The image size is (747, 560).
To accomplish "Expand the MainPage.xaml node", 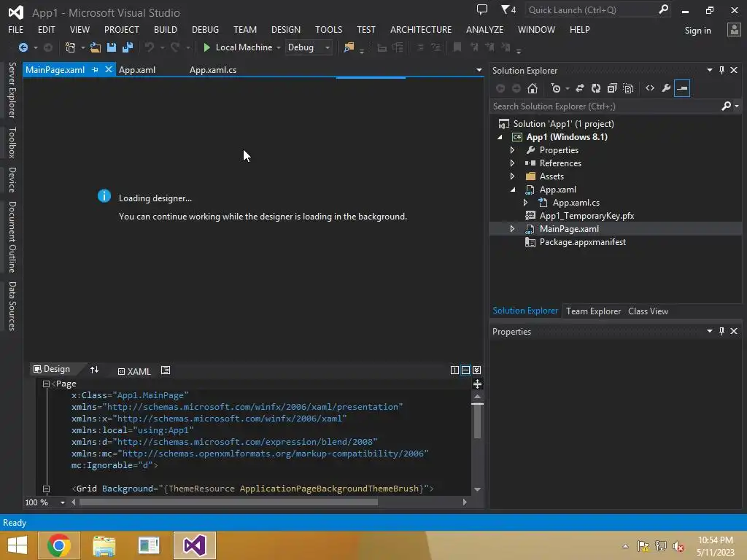I will (513, 228).
